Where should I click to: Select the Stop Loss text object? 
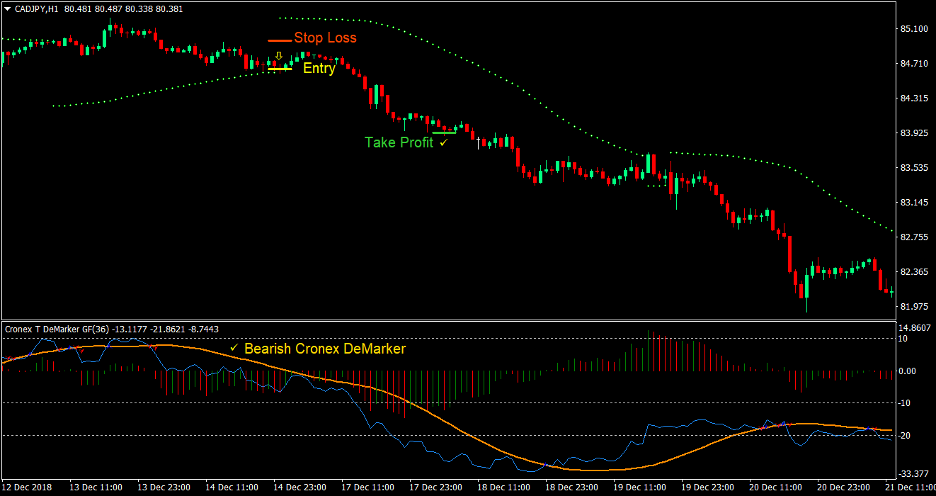pos(325,38)
